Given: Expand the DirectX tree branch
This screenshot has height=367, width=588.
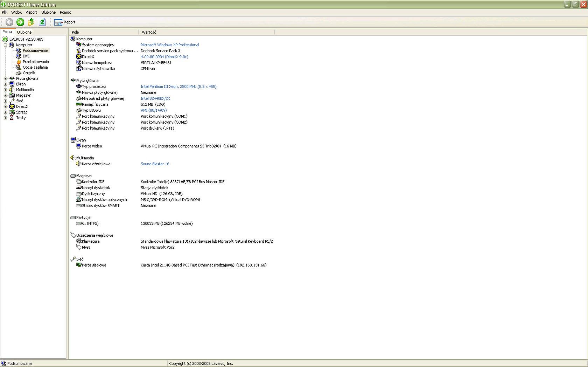Looking at the screenshot, I should [x=5, y=106].
